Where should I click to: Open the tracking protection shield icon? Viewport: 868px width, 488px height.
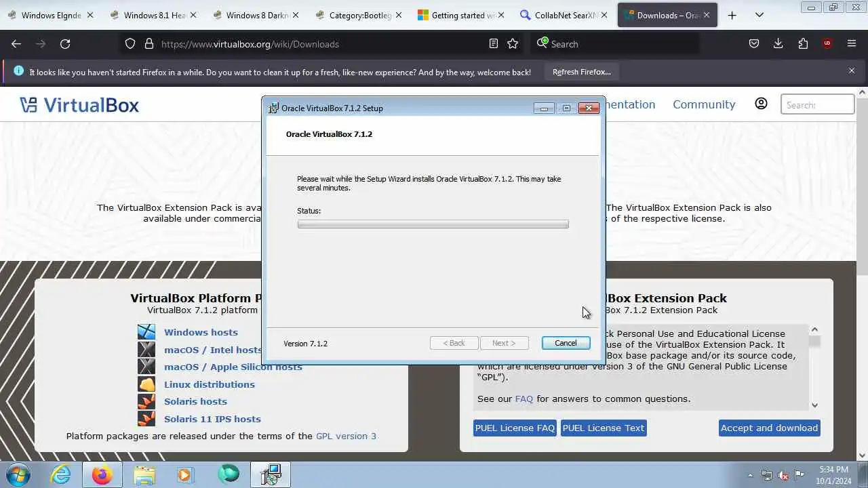click(x=130, y=44)
